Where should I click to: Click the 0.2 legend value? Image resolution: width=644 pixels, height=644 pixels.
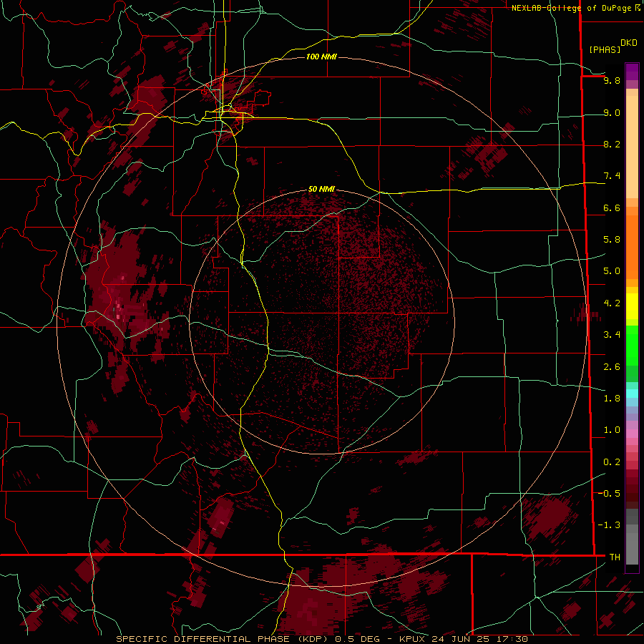click(x=612, y=462)
